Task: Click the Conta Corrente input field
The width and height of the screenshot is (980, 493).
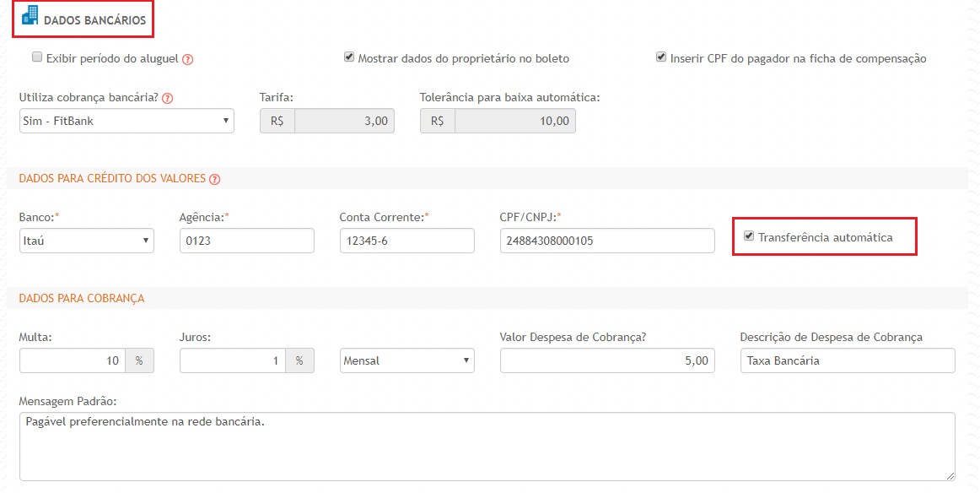Action: (x=407, y=241)
